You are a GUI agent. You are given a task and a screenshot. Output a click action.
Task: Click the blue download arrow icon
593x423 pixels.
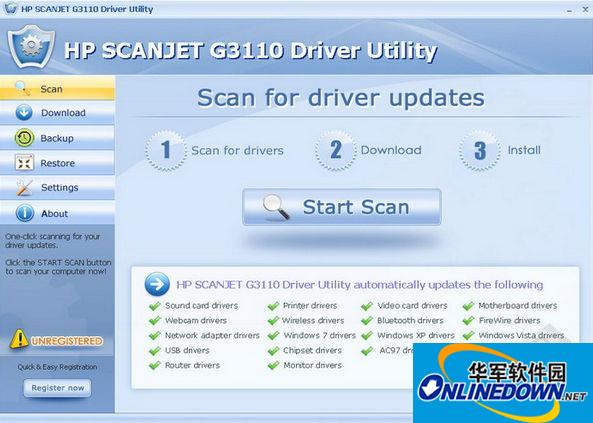pos(24,113)
